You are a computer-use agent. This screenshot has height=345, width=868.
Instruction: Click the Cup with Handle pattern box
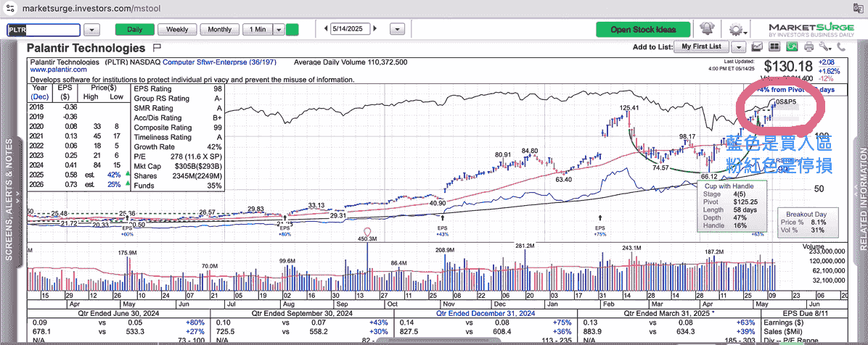[x=732, y=207]
